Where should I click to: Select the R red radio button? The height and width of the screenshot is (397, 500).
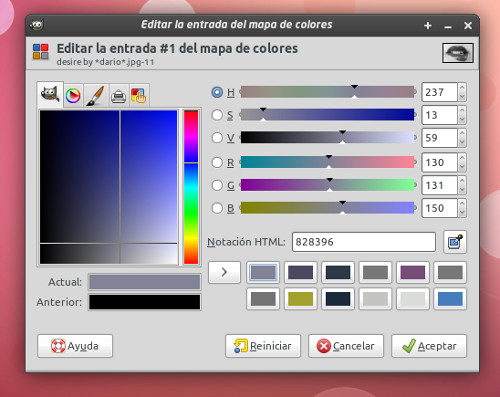217,162
